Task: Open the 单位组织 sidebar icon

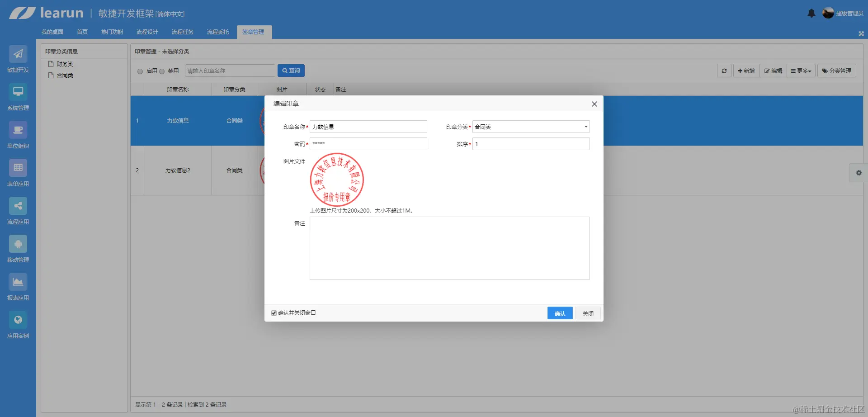Action: [18, 130]
